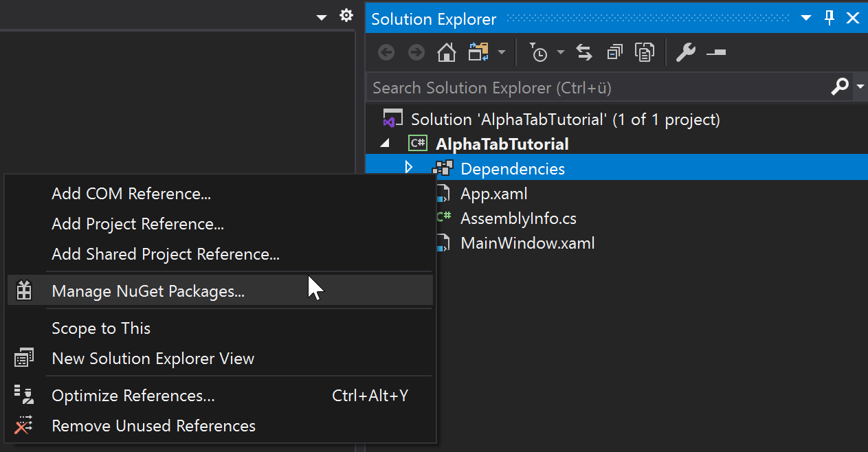Click the NuGet gift package icon
This screenshot has width=868, height=452.
pyautogui.click(x=24, y=291)
